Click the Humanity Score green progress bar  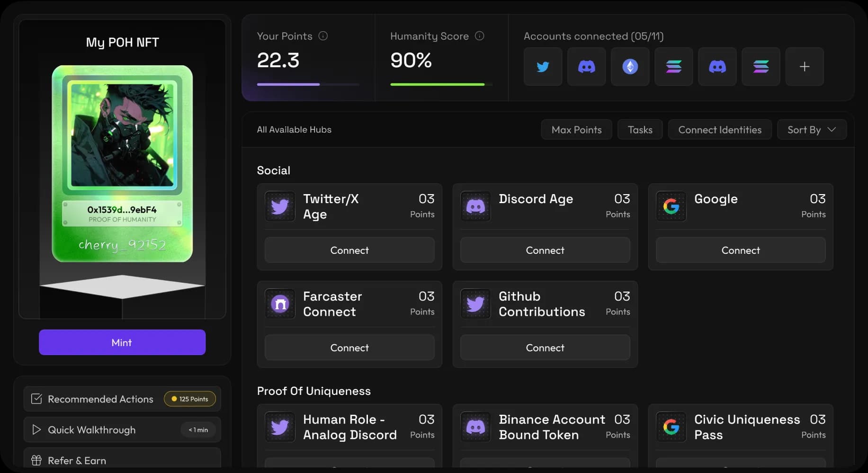(437, 84)
